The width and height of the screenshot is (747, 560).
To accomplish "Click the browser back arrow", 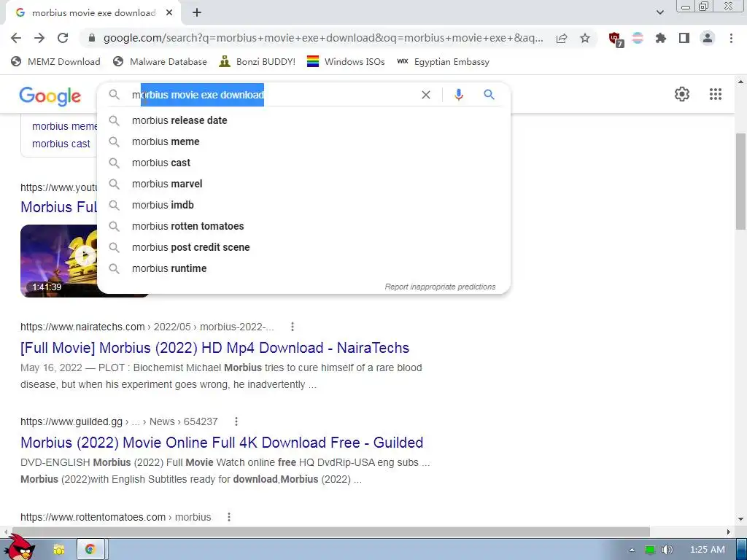I will coord(16,38).
